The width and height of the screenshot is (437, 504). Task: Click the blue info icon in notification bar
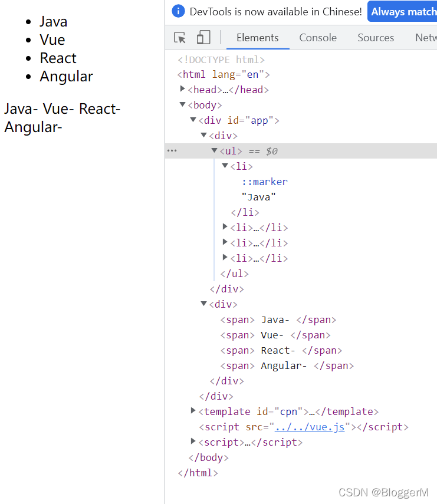(x=178, y=11)
